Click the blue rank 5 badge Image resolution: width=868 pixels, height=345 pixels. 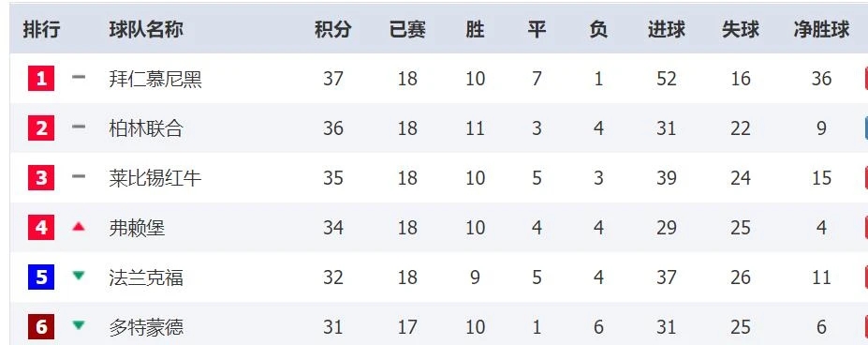(x=41, y=277)
